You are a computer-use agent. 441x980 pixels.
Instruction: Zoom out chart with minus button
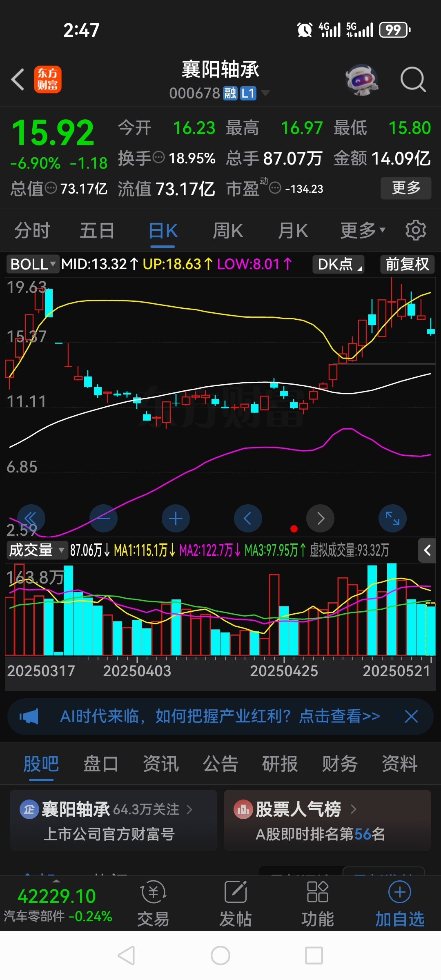pyautogui.click(x=104, y=519)
